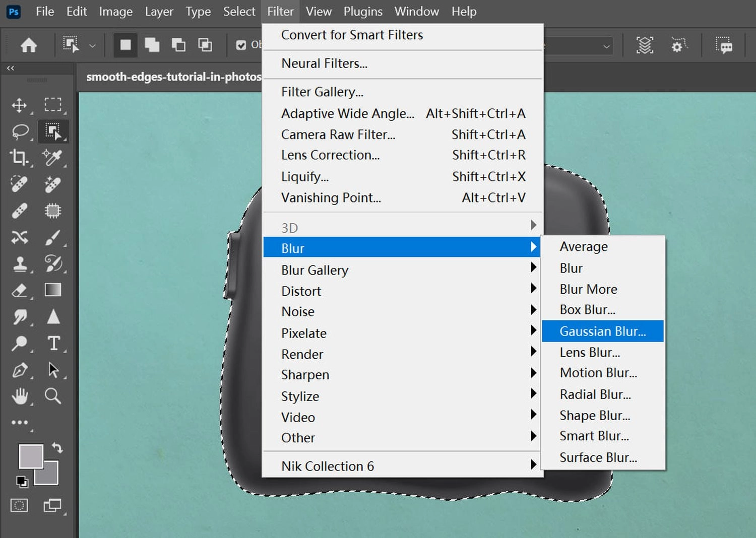The width and height of the screenshot is (756, 538).
Task: Toggle Quick Mask mode
Action: [x=19, y=505]
